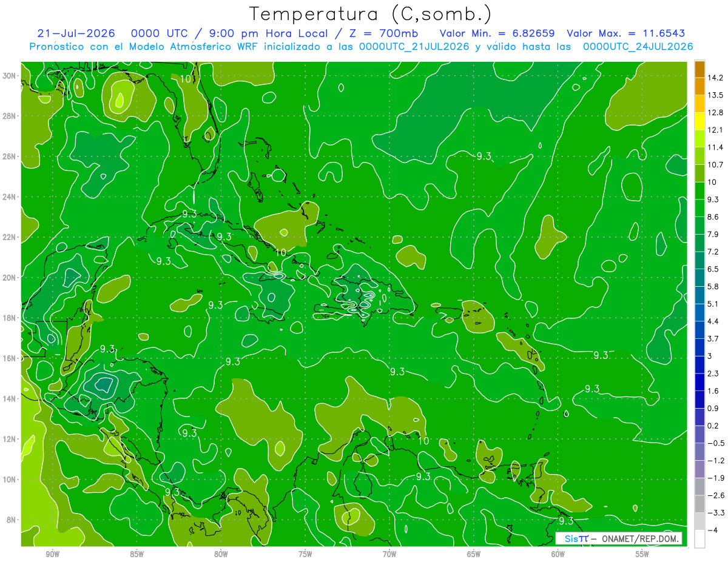The width and height of the screenshot is (728, 562).
Task: Click colorbar label "8.6"
Action: (714, 217)
